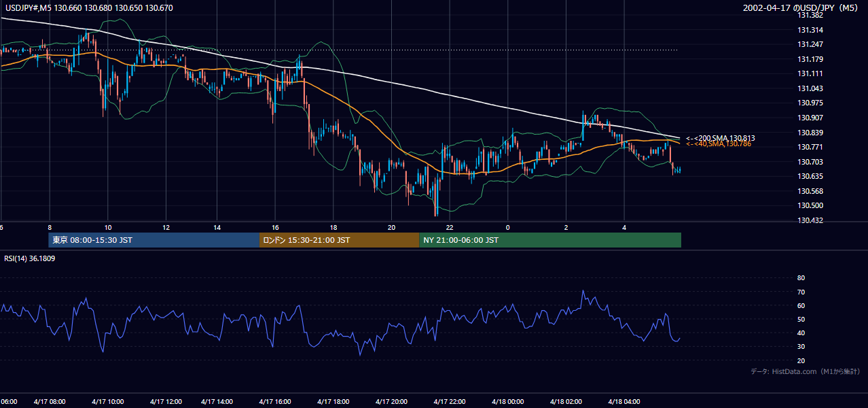
Task: Click price level 130.635 on axis
Action: (x=809, y=176)
